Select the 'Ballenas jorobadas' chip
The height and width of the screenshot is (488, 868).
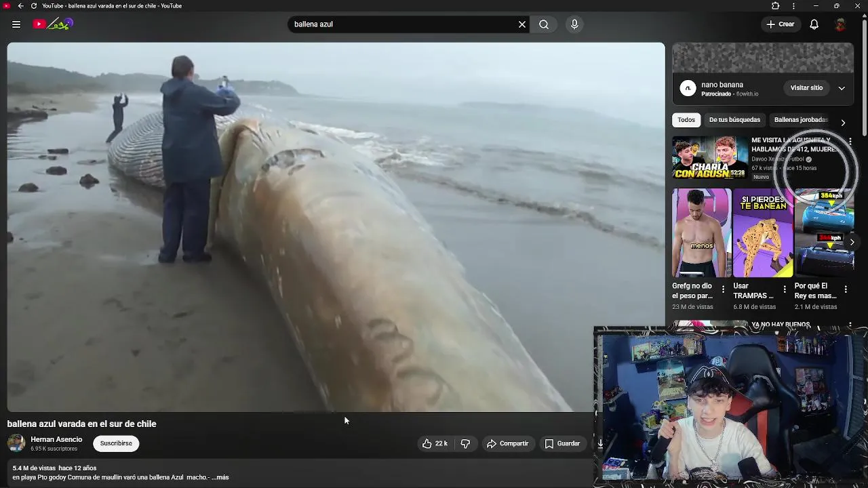point(801,120)
